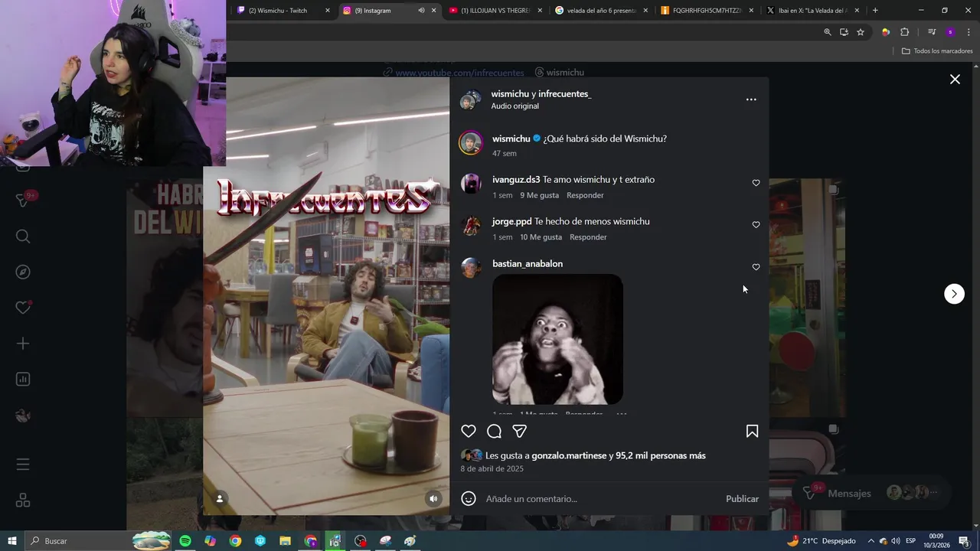This screenshot has width=980, height=551.
Task: Bookmark this page with the star icon
Action: [x=861, y=32]
